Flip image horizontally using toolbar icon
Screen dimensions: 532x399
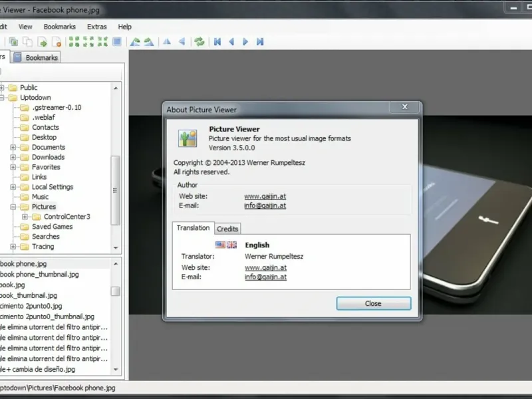(167, 42)
